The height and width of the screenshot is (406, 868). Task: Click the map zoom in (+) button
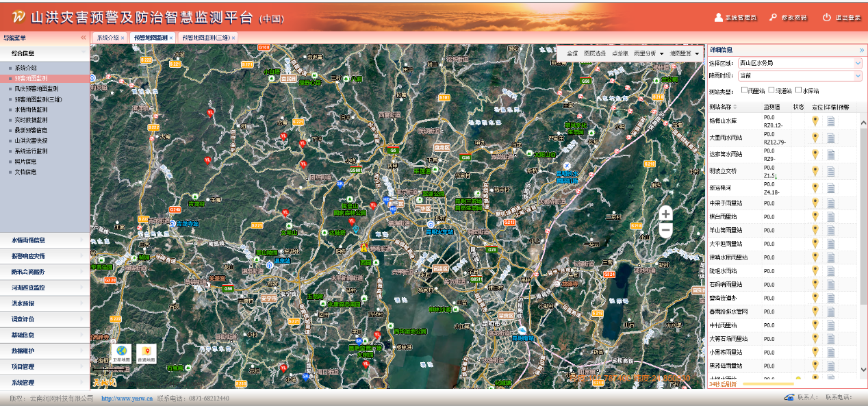pos(665,214)
